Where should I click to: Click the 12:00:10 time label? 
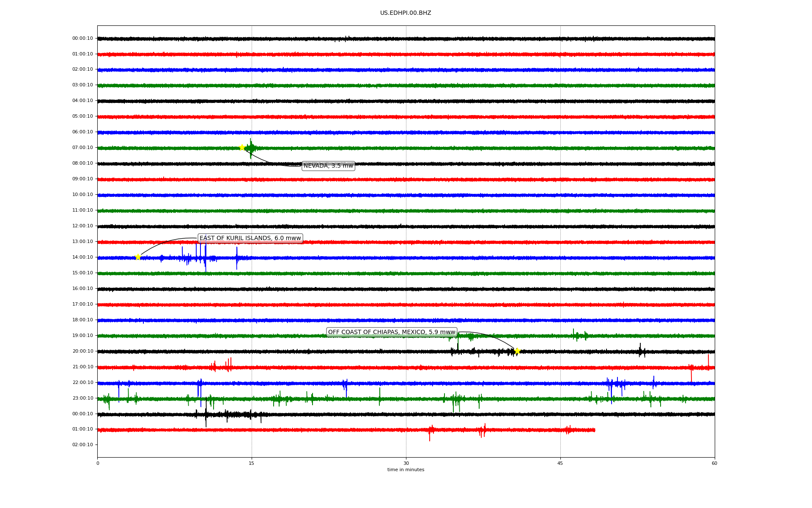(x=82, y=226)
